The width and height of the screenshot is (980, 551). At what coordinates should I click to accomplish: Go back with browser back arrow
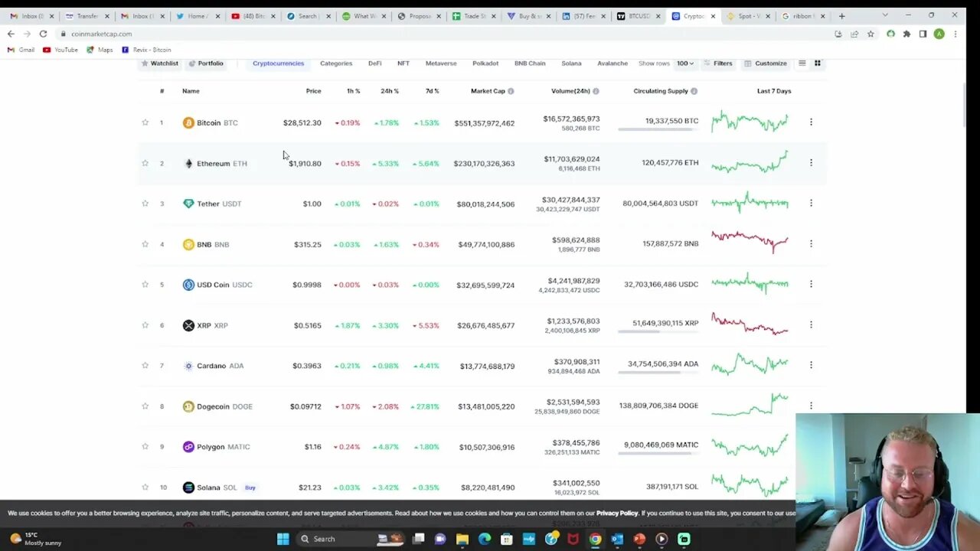tap(11, 34)
